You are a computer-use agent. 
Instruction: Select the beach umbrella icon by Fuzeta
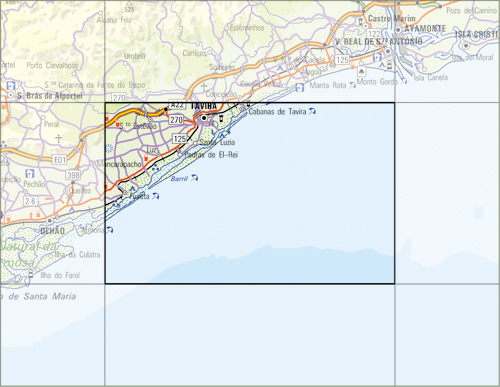point(155,196)
